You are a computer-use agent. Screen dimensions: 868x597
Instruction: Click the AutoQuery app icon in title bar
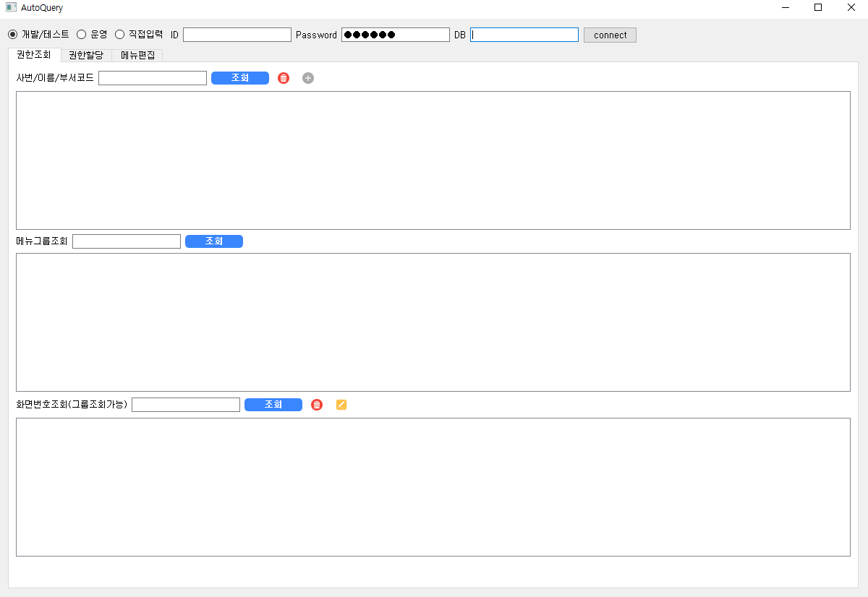[x=11, y=7]
